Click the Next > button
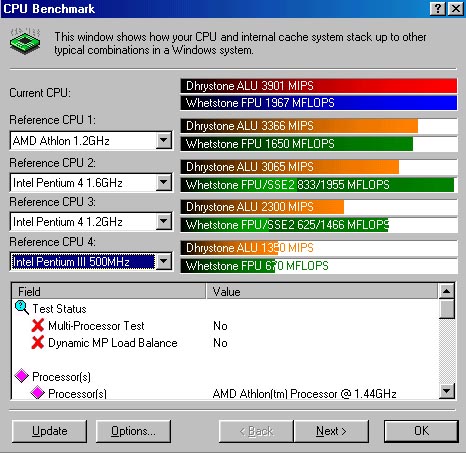466x453 pixels. 331,431
